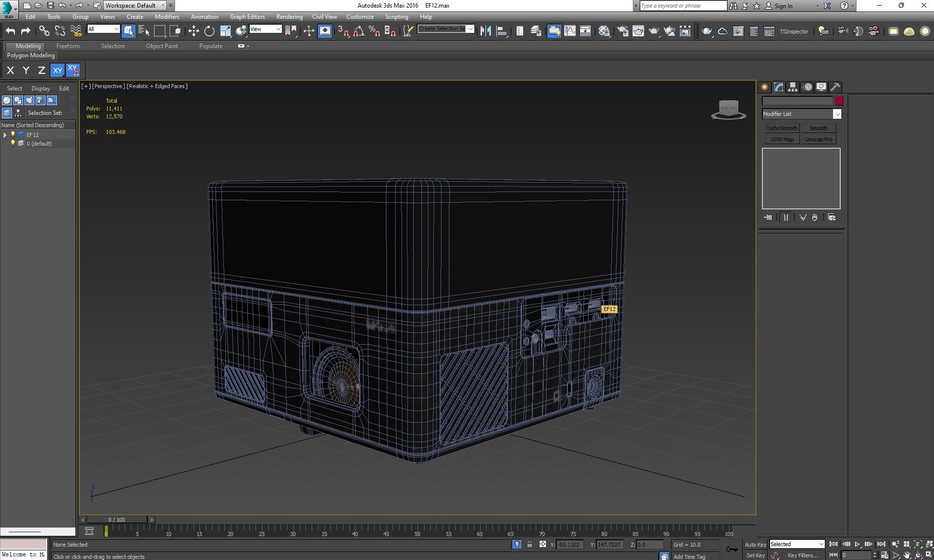Screen dimensions: 934x560
Task: Open the Utilities hammer panel
Action: tap(835, 87)
